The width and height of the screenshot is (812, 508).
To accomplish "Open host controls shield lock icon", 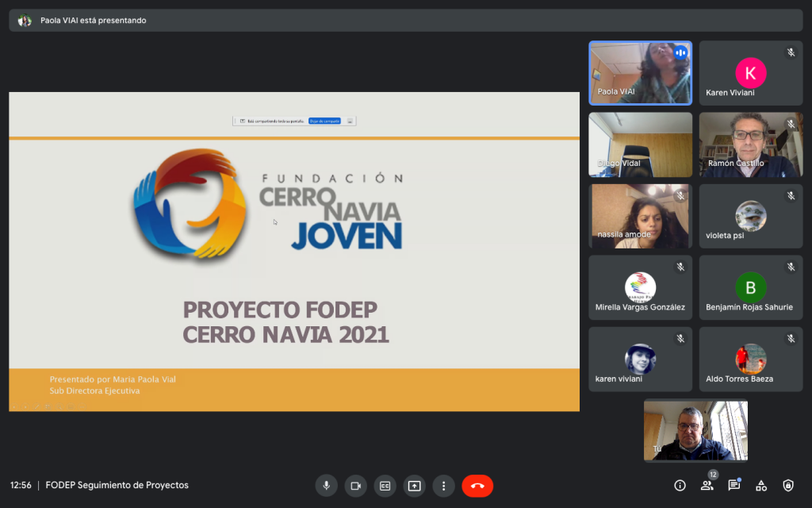I will [787, 486].
